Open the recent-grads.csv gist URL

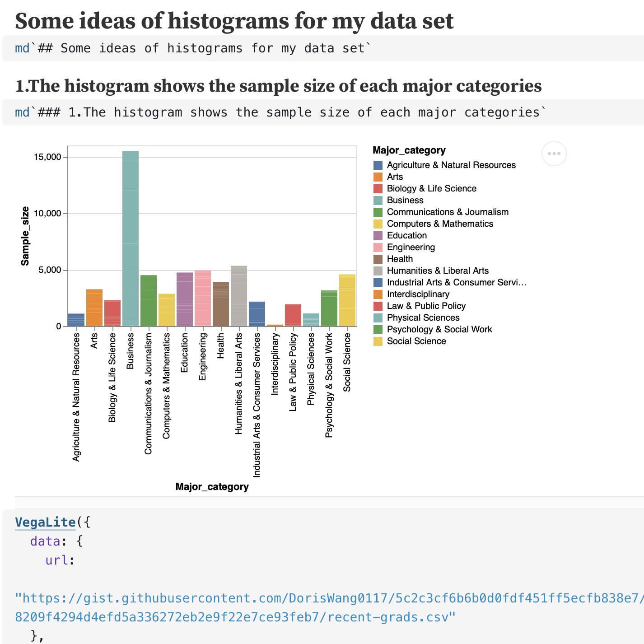pos(329,607)
